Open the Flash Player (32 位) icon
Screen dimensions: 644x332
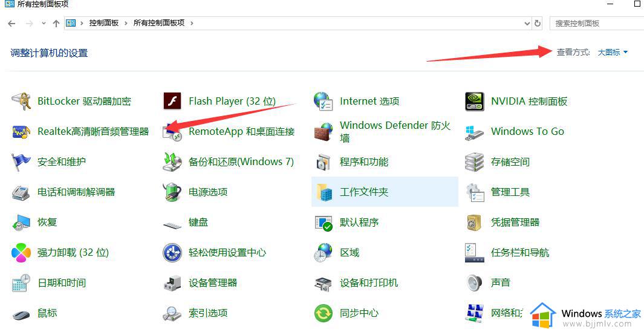172,101
